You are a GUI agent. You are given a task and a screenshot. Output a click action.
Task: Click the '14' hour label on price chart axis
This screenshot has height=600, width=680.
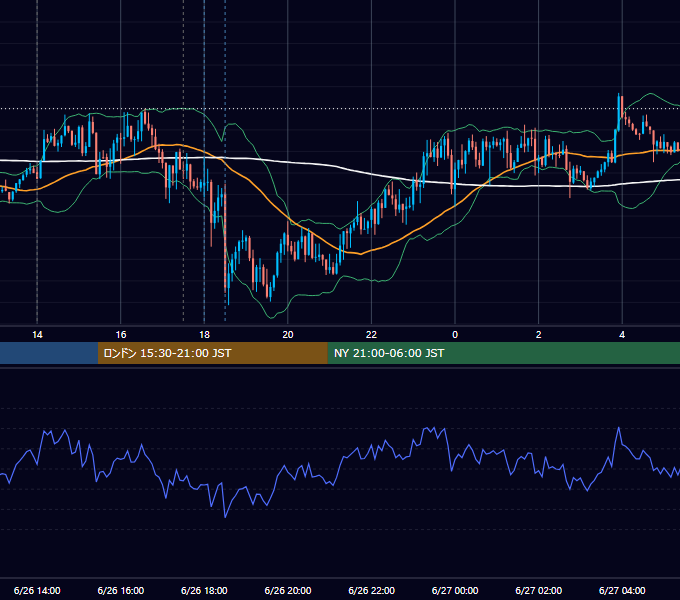[37, 335]
